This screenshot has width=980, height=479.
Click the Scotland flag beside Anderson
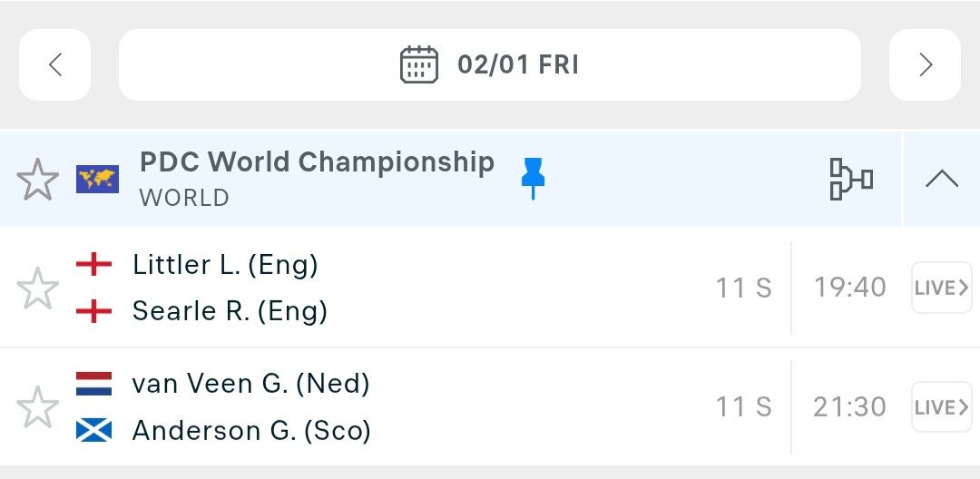click(94, 430)
